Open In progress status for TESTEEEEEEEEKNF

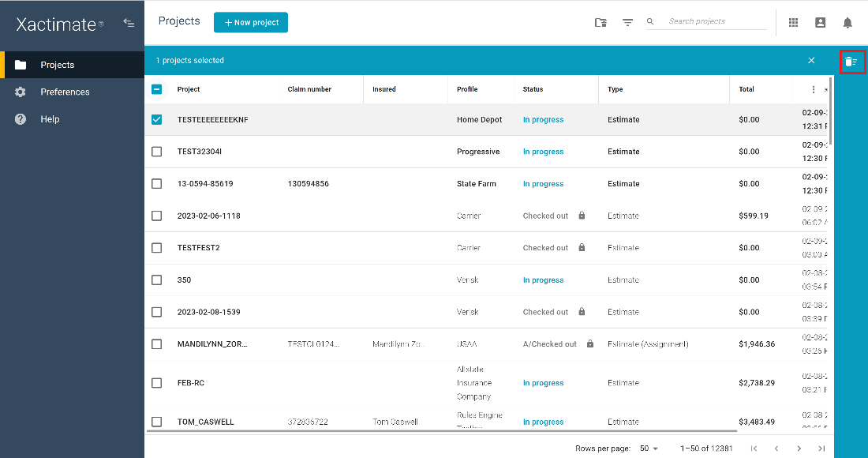click(543, 119)
